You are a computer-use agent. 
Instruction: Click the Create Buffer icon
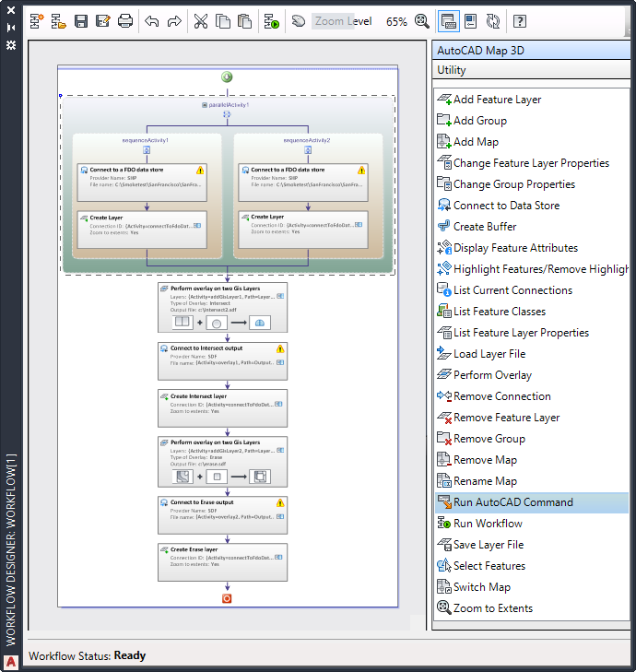(444, 226)
